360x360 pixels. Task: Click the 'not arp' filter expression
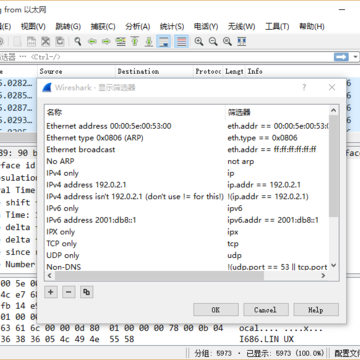(x=240, y=161)
